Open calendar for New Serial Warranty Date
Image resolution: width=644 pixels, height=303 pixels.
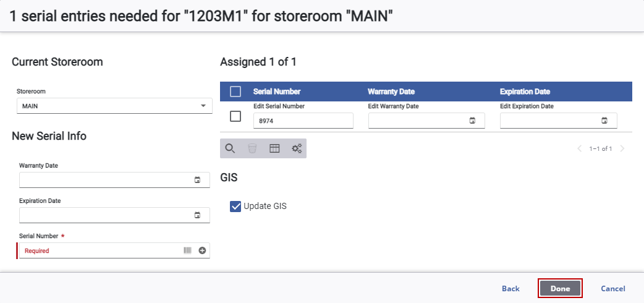[x=197, y=180]
